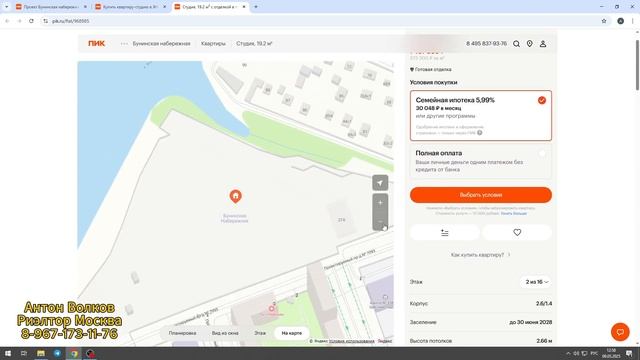This screenshot has height=360, width=640.
Task: Open Квартиры breadcrumb link
Action: 213,44
